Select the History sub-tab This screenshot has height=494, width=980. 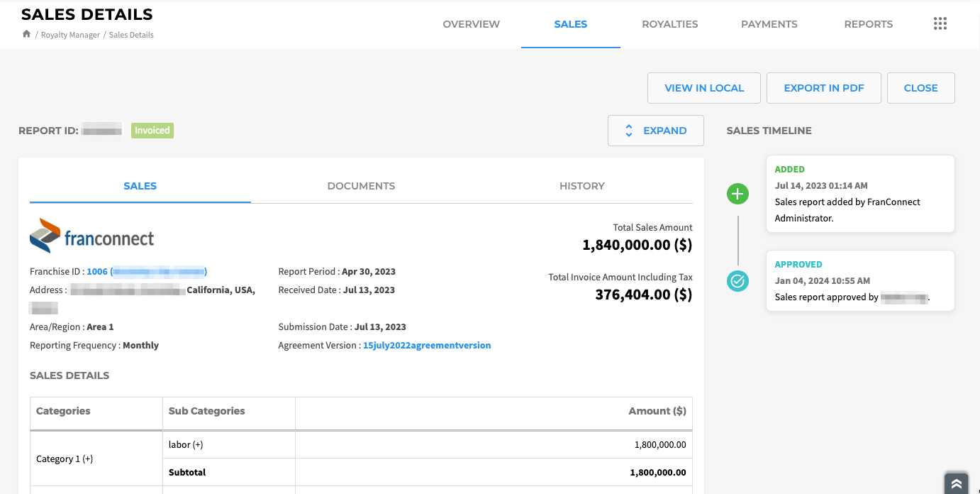[x=582, y=186]
